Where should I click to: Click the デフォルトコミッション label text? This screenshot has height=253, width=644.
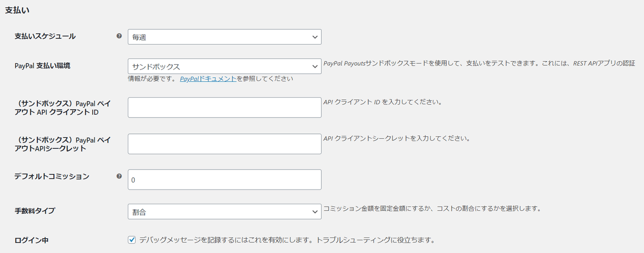52,176
